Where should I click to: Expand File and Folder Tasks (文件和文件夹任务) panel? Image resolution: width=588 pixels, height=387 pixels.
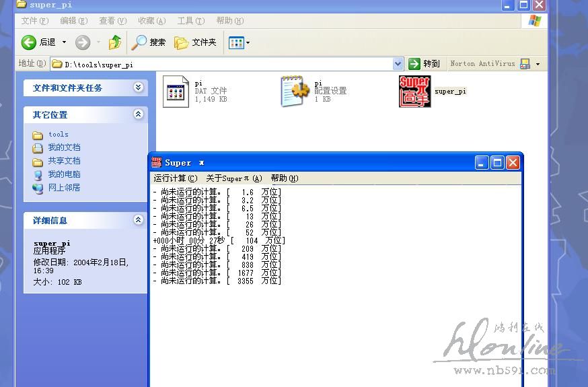[x=139, y=87]
